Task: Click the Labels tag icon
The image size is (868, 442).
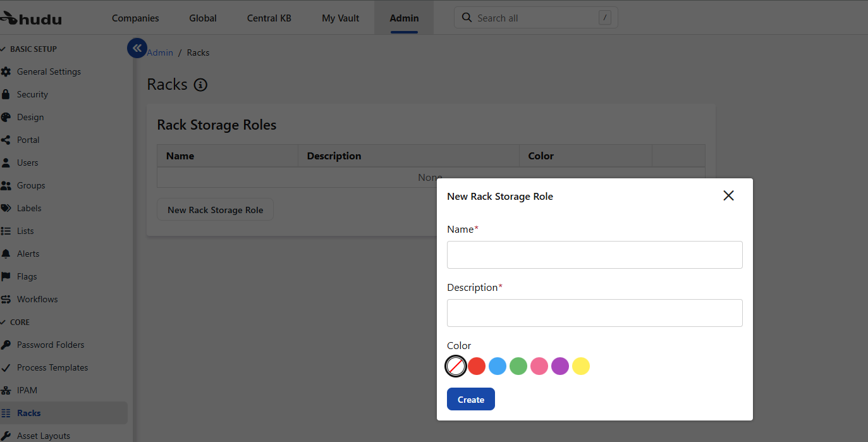Action: click(6, 208)
